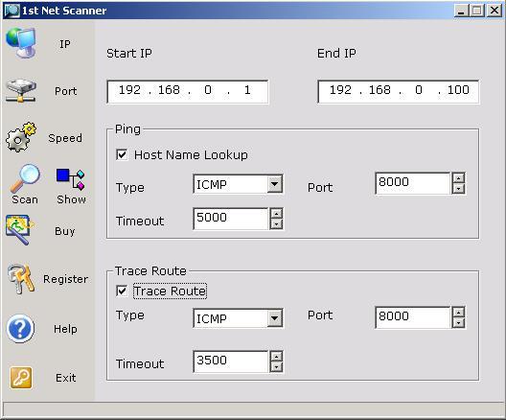506x420 pixels.
Task: Click the End IP last octet 100
Action: point(458,90)
